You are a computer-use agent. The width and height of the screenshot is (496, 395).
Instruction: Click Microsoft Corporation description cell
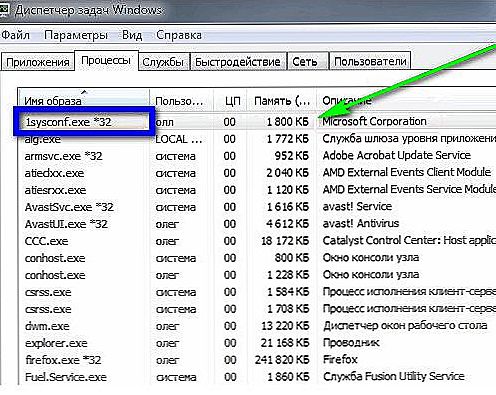click(x=374, y=121)
